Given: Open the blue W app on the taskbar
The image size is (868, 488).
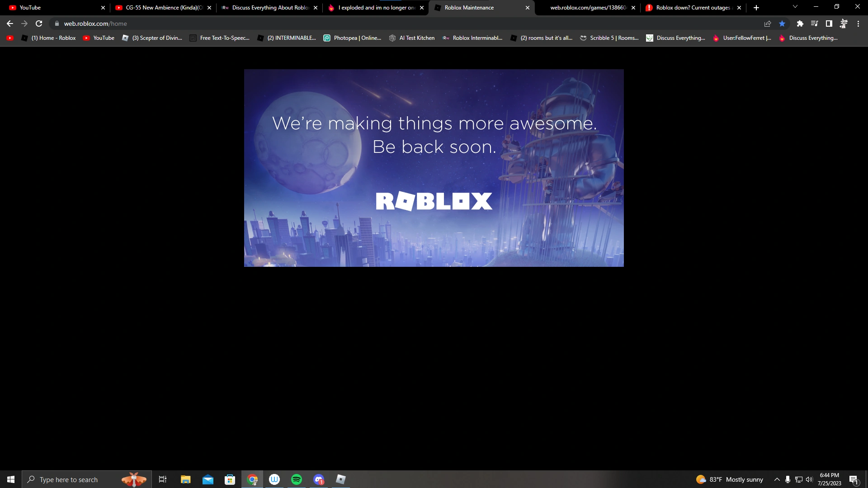Looking at the screenshot, I should point(274,479).
